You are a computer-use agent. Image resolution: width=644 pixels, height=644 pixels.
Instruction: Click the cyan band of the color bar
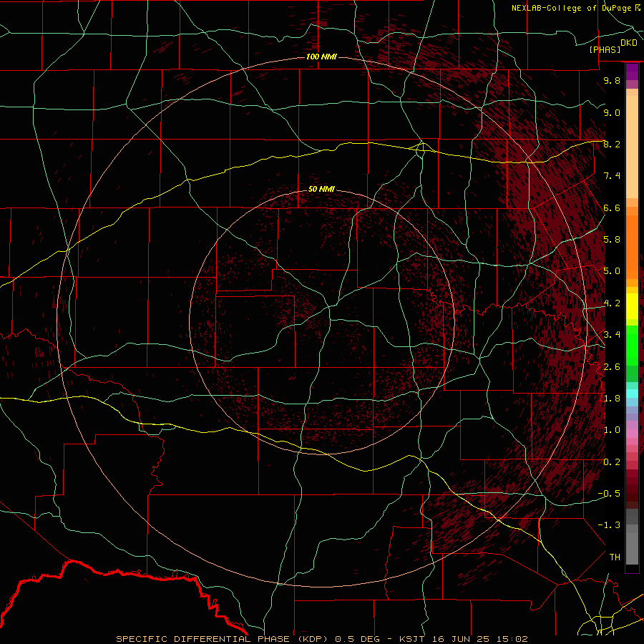click(632, 394)
